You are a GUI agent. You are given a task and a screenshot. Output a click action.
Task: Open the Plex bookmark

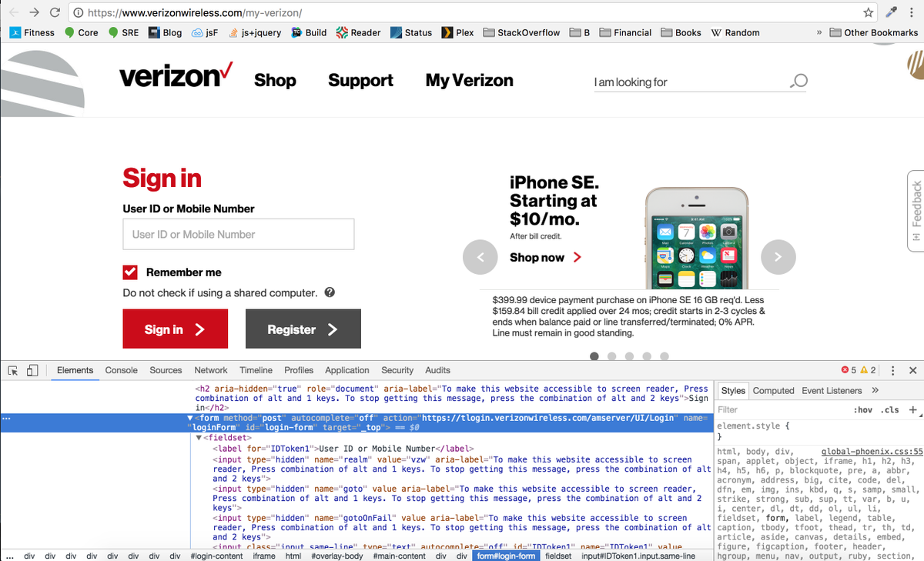click(457, 32)
